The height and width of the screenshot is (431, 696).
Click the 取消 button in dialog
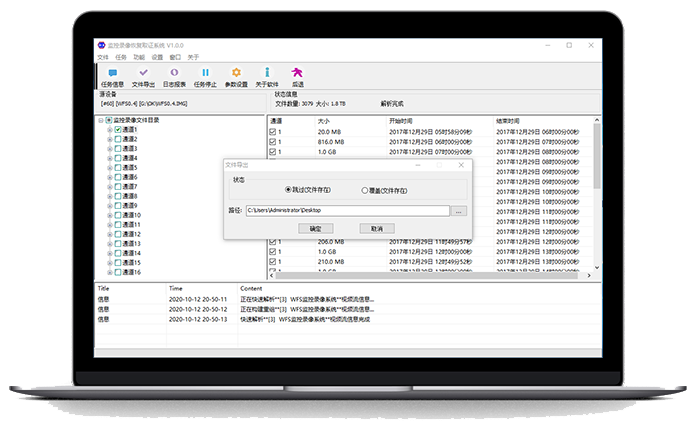coord(376,229)
